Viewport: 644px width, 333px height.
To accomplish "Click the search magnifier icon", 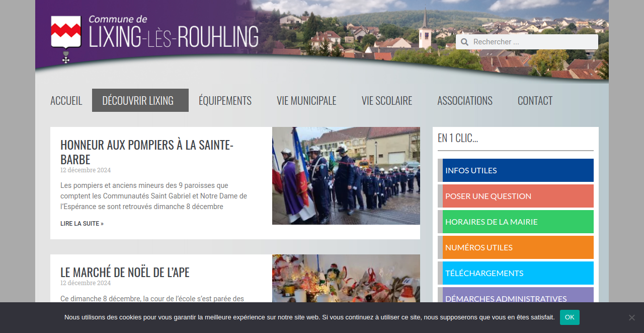I will [x=464, y=42].
